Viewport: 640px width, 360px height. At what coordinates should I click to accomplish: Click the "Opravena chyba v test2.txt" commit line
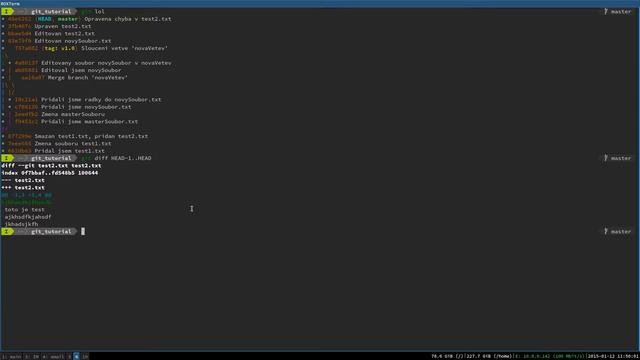pos(87,19)
